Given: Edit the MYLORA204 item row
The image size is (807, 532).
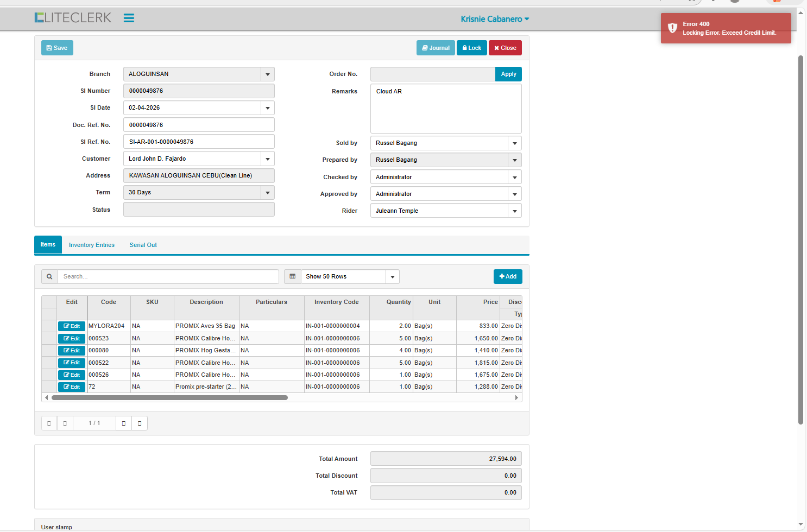Looking at the screenshot, I should click(x=72, y=326).
